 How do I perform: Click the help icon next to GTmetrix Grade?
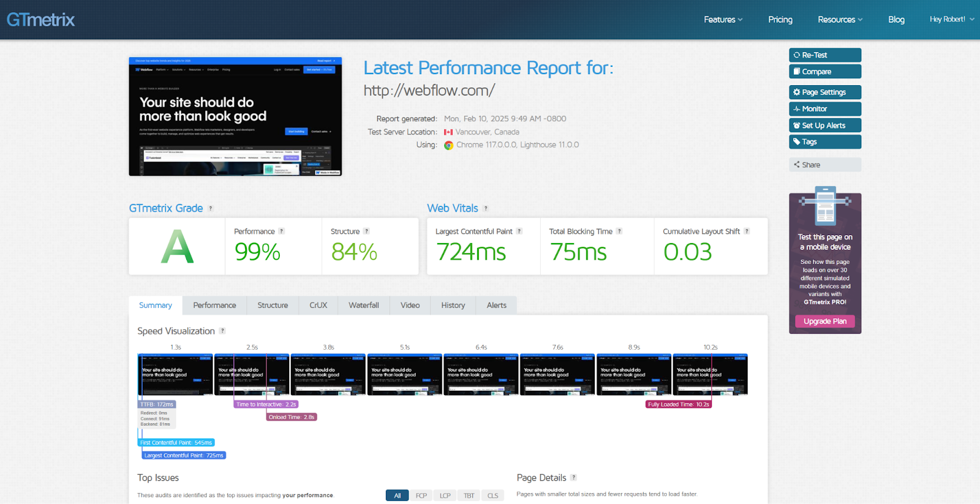tap(211, 208)
